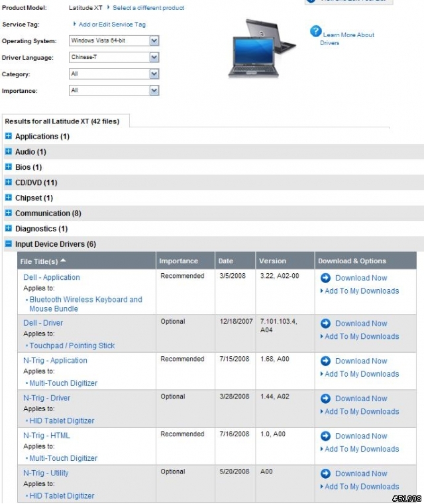Click the Latitude XT laptop product image
This screenshot has width=424, height=504.
pos(261,48)
